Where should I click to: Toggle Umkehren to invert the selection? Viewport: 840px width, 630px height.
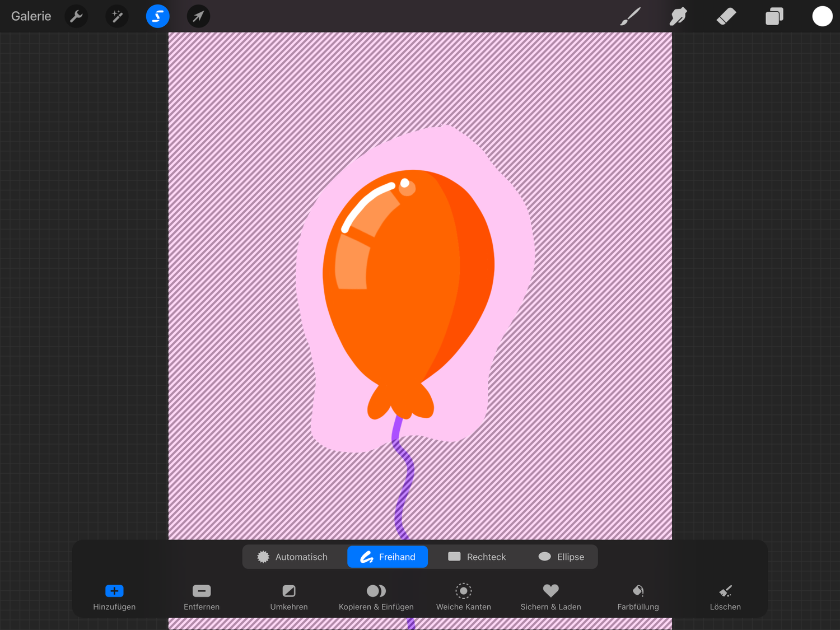(288, 596)
